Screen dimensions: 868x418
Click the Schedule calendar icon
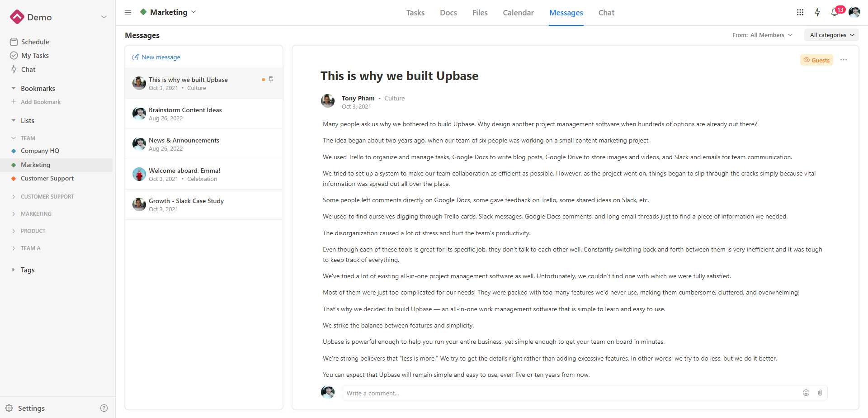tap(14, 42)
